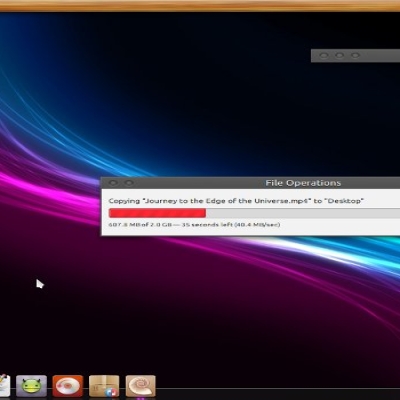Click second window button in File Operations

click(129, 183)
